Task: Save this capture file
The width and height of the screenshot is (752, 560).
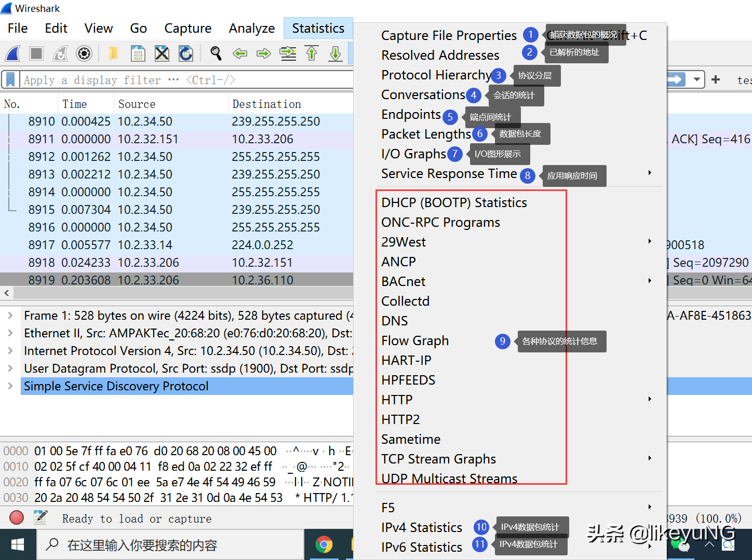Action: (138, 53)
